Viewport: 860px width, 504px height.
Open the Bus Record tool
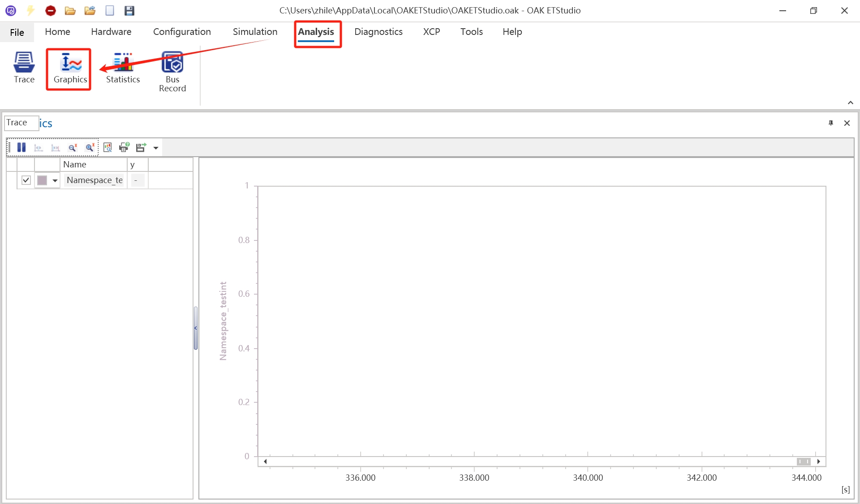(x=172, y=72)
